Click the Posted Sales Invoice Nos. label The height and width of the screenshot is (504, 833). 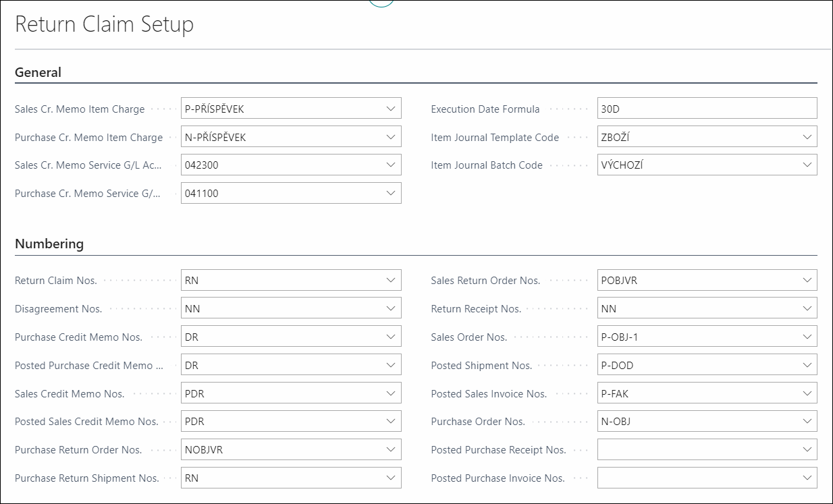point(489,393)
